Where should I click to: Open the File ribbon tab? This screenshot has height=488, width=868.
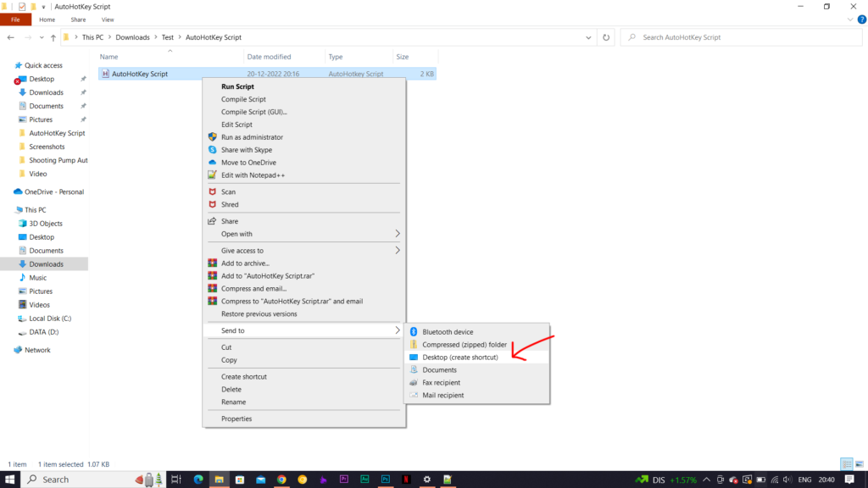point(15,19)
